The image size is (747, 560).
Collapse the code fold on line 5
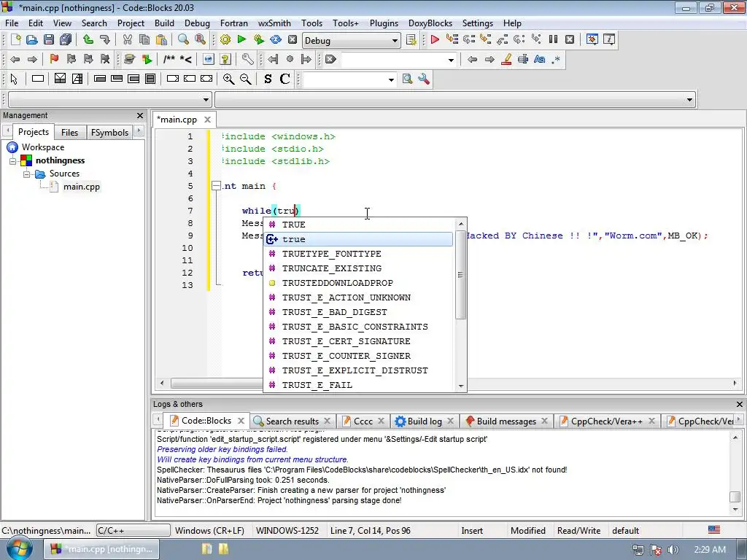(x=216, y=186)
